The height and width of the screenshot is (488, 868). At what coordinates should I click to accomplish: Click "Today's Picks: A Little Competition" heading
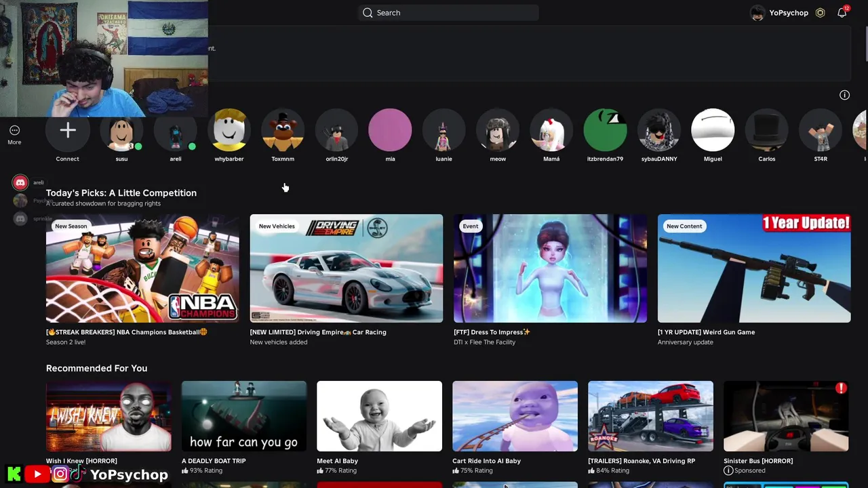tap(121, 193)
